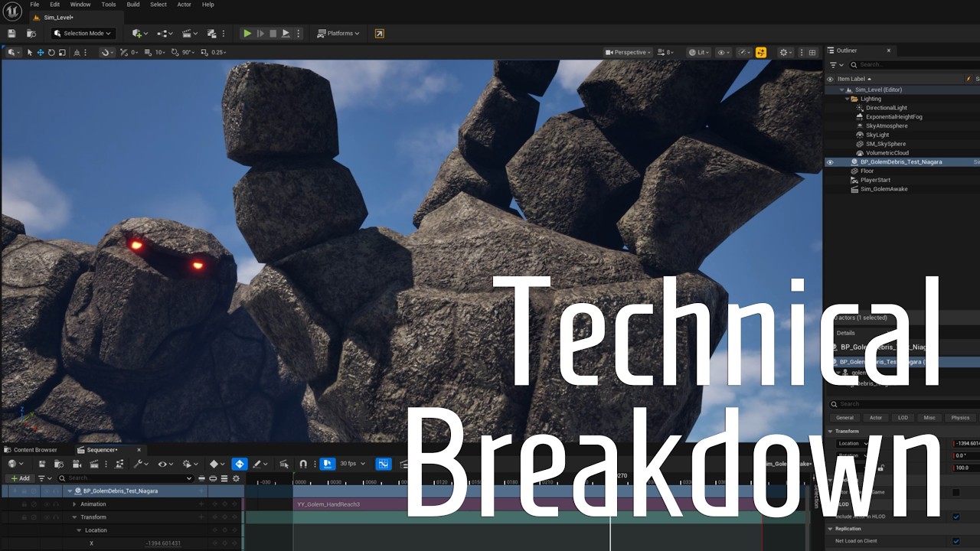Click Sequencer render movie clapper icon

[x=93, y=464]
